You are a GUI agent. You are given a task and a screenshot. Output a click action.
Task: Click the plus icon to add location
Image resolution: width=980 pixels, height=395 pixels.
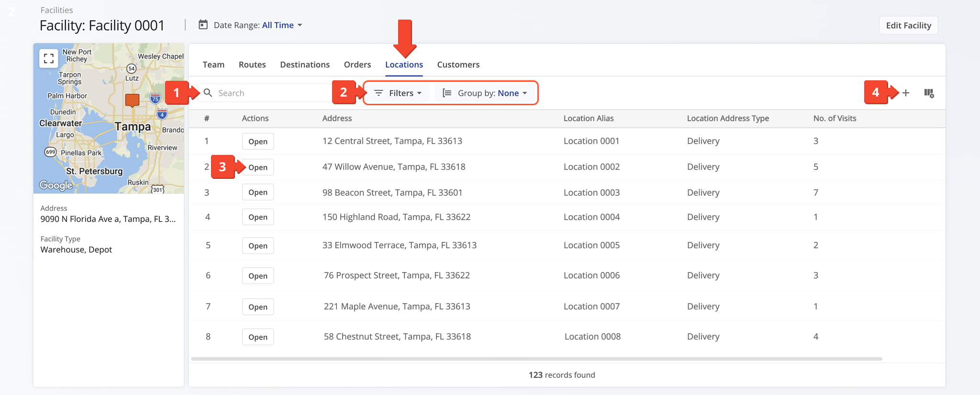[x=905, y=93]
